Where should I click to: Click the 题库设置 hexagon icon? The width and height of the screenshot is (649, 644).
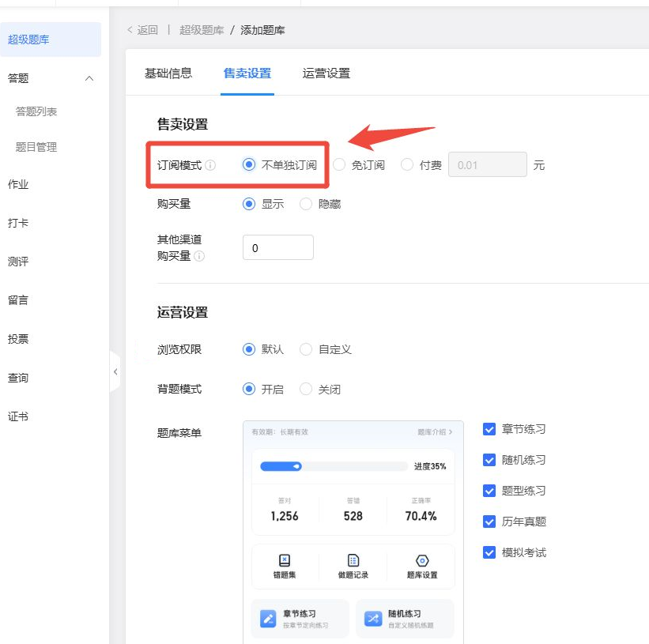coord(422,560)
